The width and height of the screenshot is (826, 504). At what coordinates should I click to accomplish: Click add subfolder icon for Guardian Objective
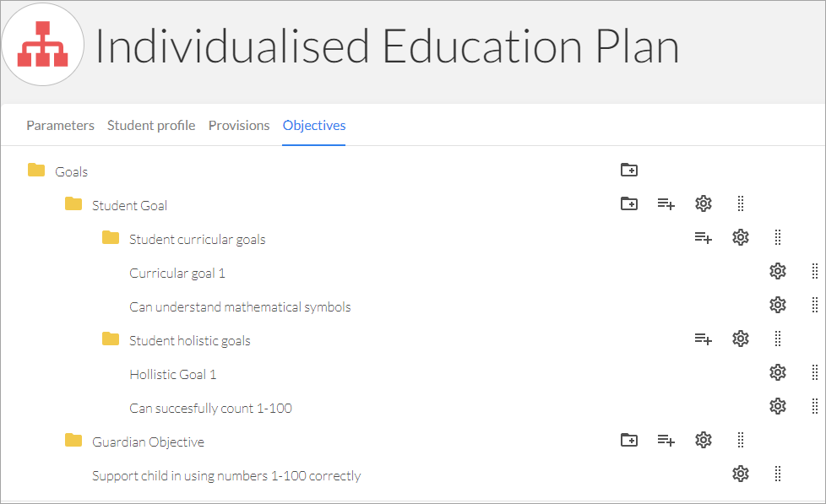pyautogui.click(x=629, y=440)
